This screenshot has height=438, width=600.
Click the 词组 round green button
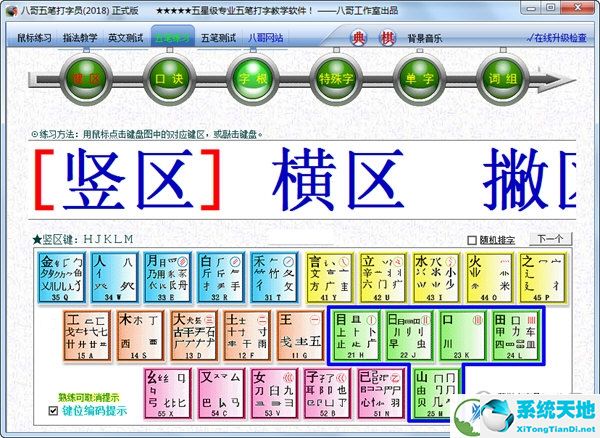click(503, 79)
